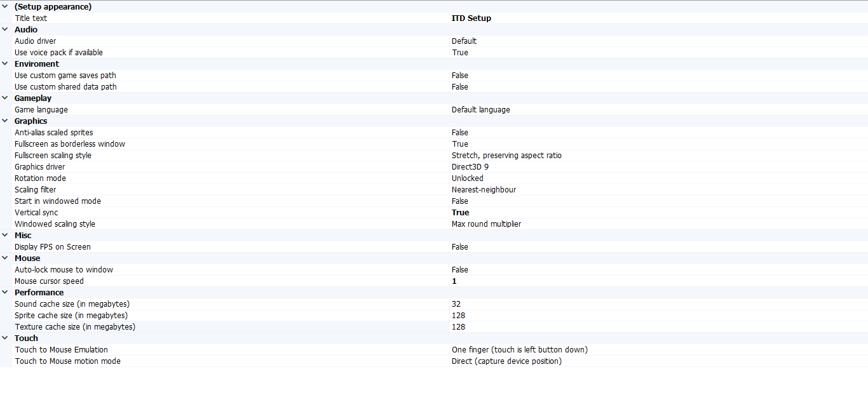Viewport: 868px width, 395px height.
Task: Open the Touch to Mouse Emulation dropdown value
Action: click(658, 350)
